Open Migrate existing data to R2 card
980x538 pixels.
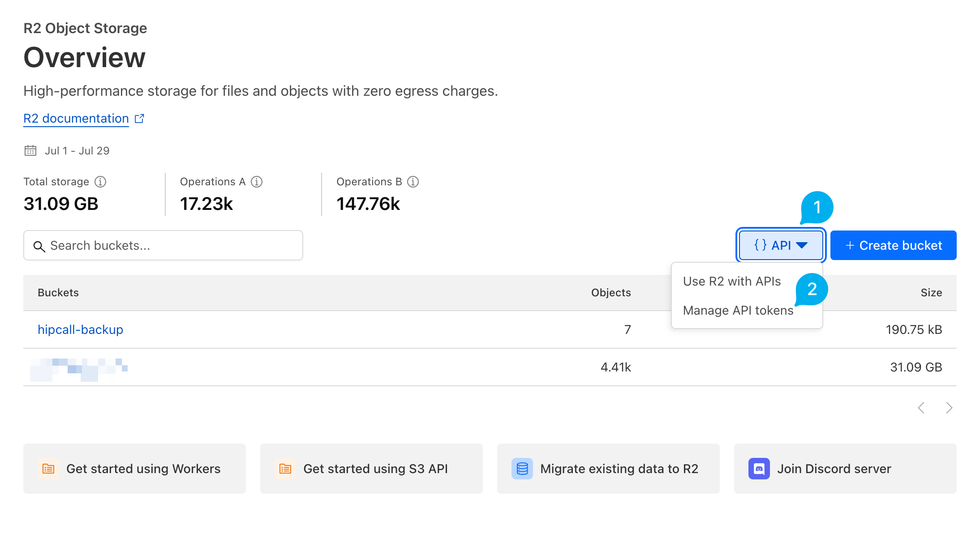(608, 469)
